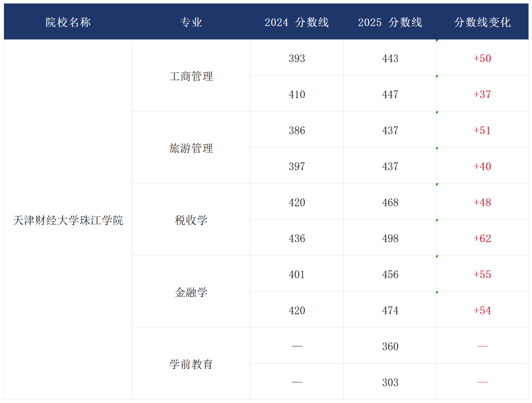Click the 2025 score 474
532x403 pixels.
tap(390, 310)
